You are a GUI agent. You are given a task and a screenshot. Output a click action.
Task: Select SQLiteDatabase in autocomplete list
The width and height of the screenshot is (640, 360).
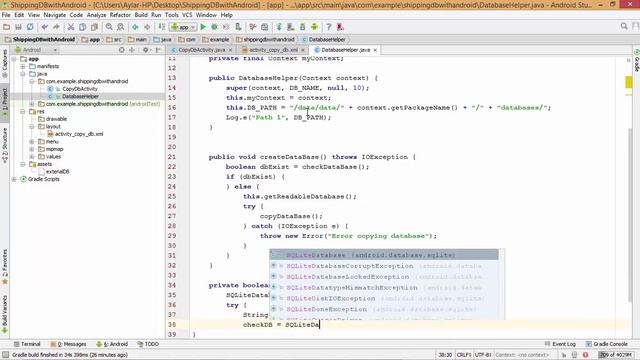(384, 255)
